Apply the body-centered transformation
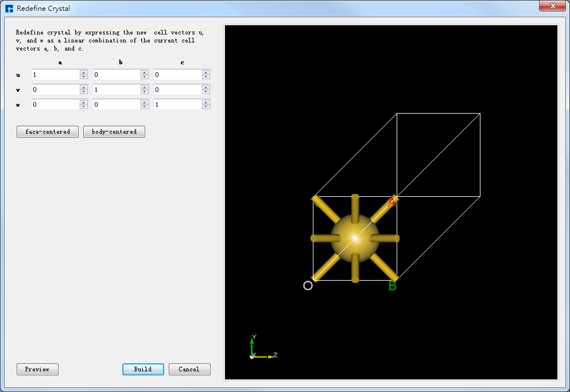This screenshot has height=392, width=570. click(114, 131)
